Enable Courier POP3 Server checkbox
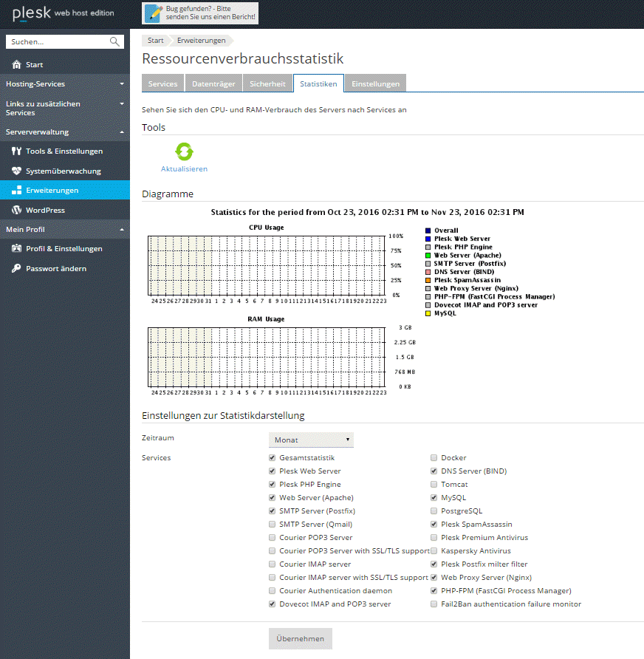 (273, 538)
